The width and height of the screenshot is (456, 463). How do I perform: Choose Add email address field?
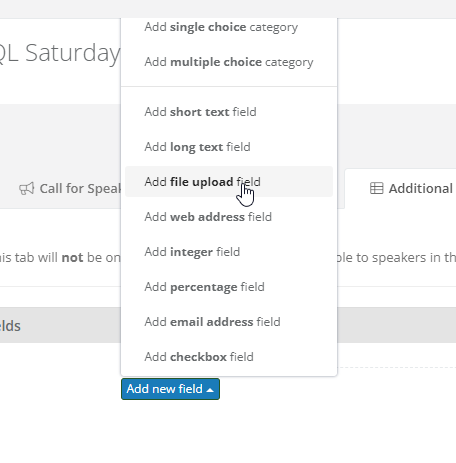click(x=229, y=322)
